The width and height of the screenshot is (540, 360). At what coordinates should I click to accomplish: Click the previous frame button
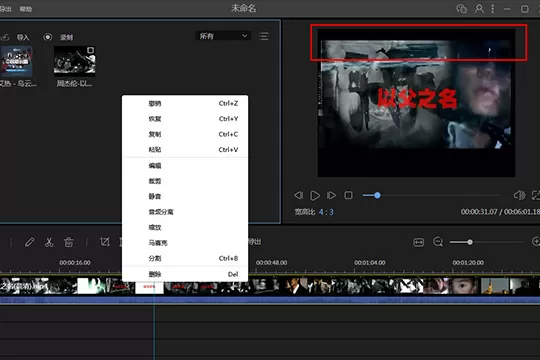click(x=299, y=195)
